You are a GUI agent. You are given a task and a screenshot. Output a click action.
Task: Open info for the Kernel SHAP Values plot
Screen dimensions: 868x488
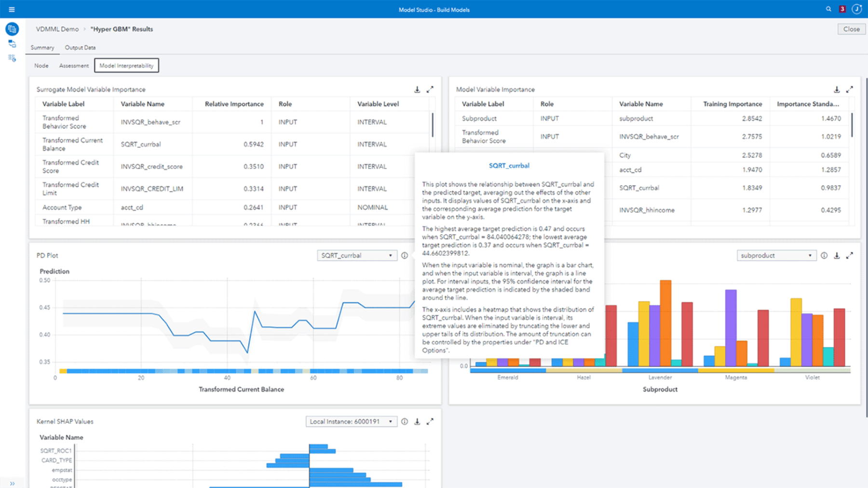pyautogui.click(x=404, y=421)
